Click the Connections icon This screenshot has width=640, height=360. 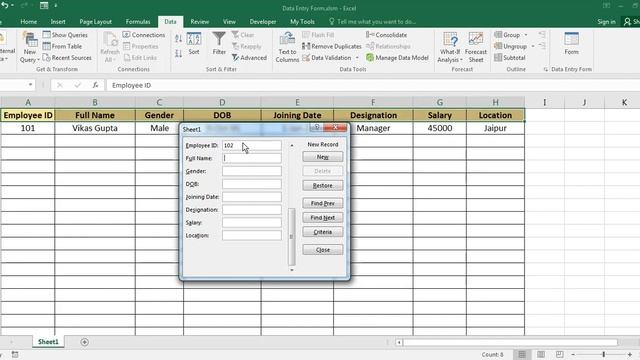coord(127,35)
